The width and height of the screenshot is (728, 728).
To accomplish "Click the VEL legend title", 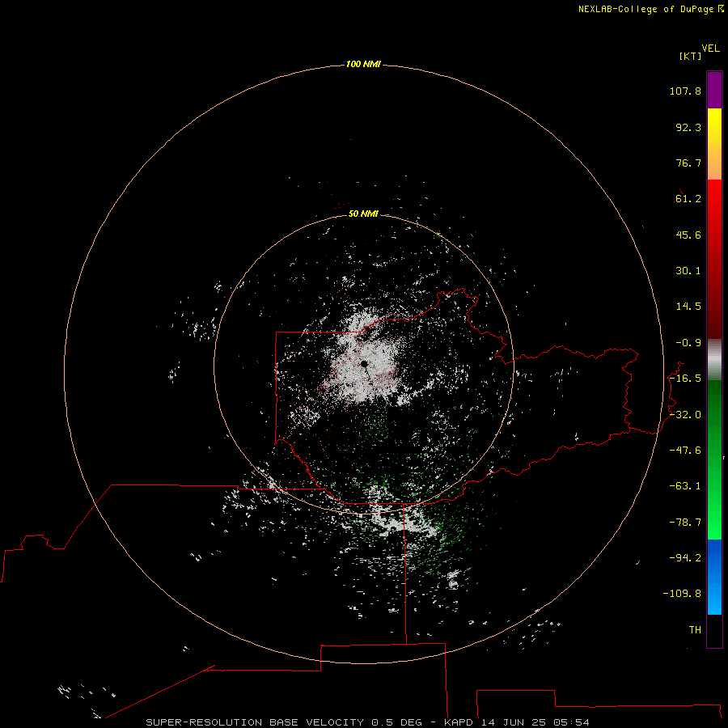I will pos(710,49).
